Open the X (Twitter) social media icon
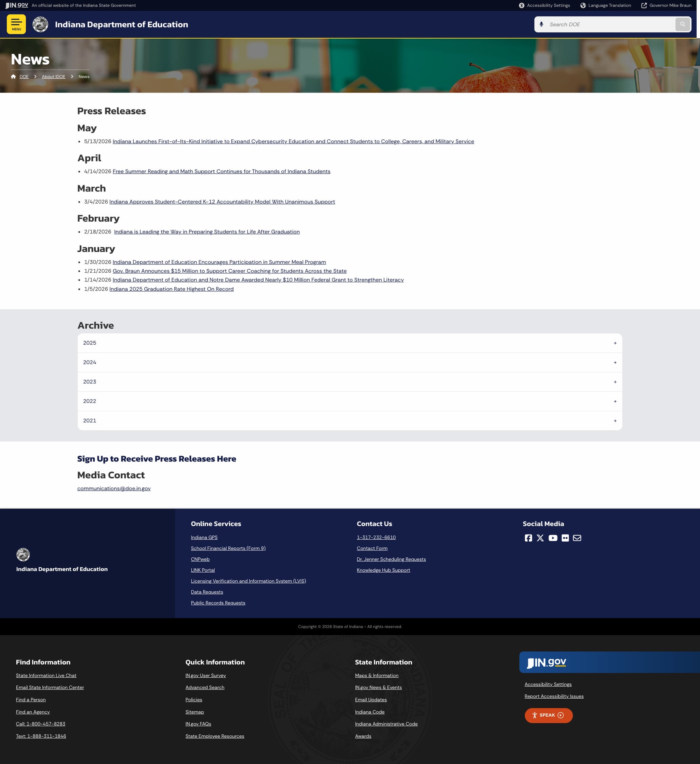 (540, 538)
